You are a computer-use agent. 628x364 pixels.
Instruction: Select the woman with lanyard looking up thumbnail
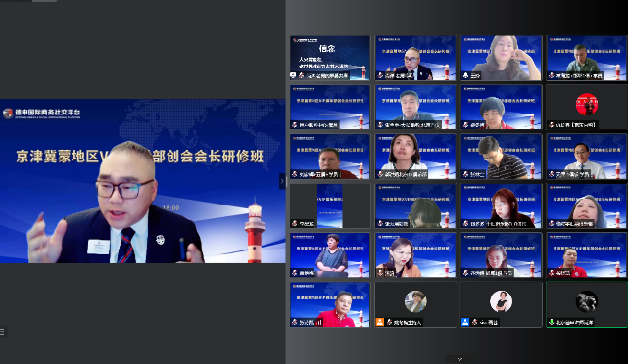(415, 157)
